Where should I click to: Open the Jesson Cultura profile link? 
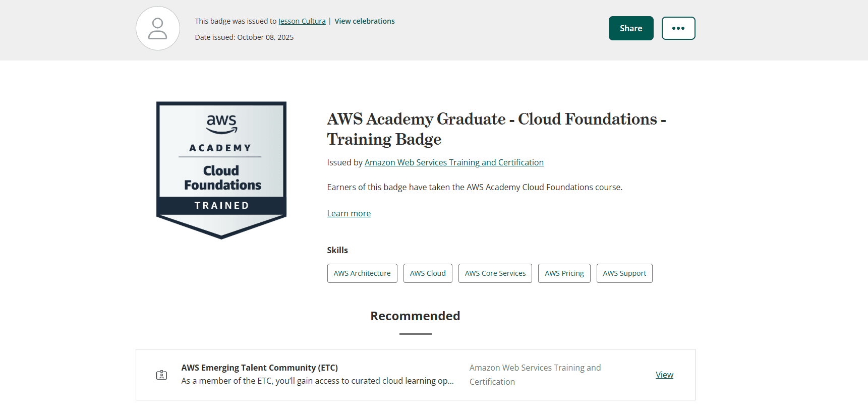(x=302, y=21)
